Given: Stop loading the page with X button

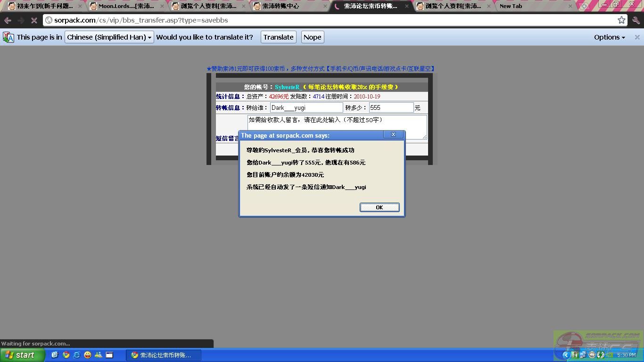Looking at the screenshot, I should (34, 20).
